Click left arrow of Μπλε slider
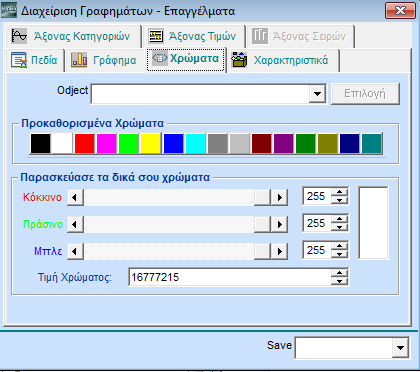420x372 pixels. tap(75, 251)
